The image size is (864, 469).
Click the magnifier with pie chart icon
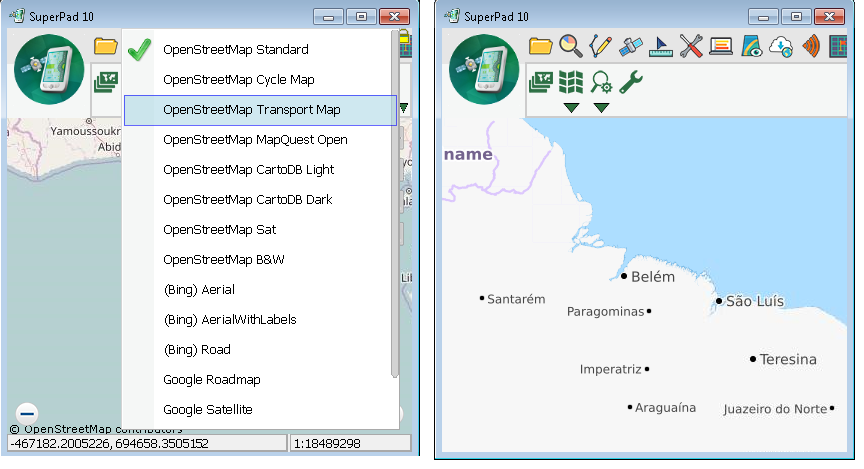tap(570, 46)
